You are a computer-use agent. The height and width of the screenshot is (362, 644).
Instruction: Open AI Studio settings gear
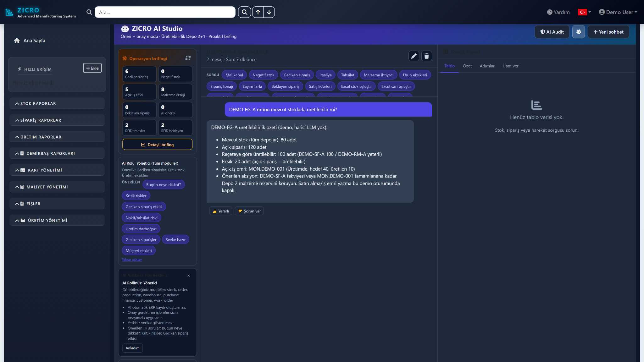click(579, 32)
